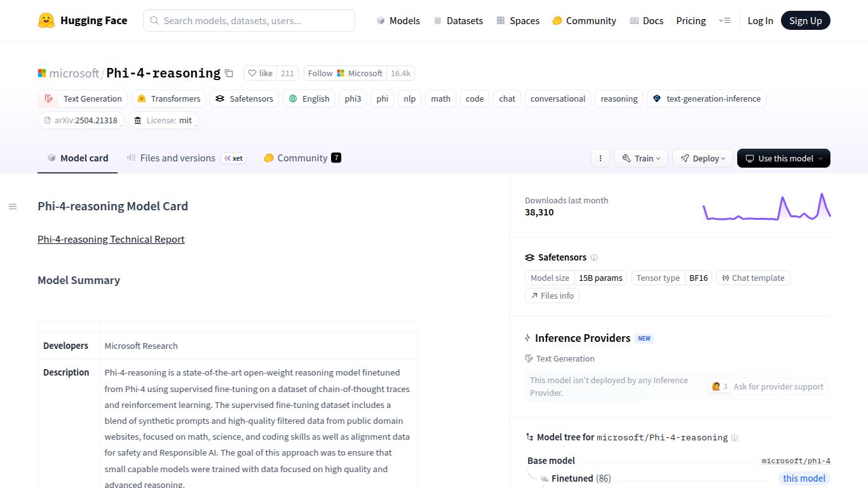868x488 pixels.
Task: Click the Safetensors info icon
Action: tap(594, 257)
